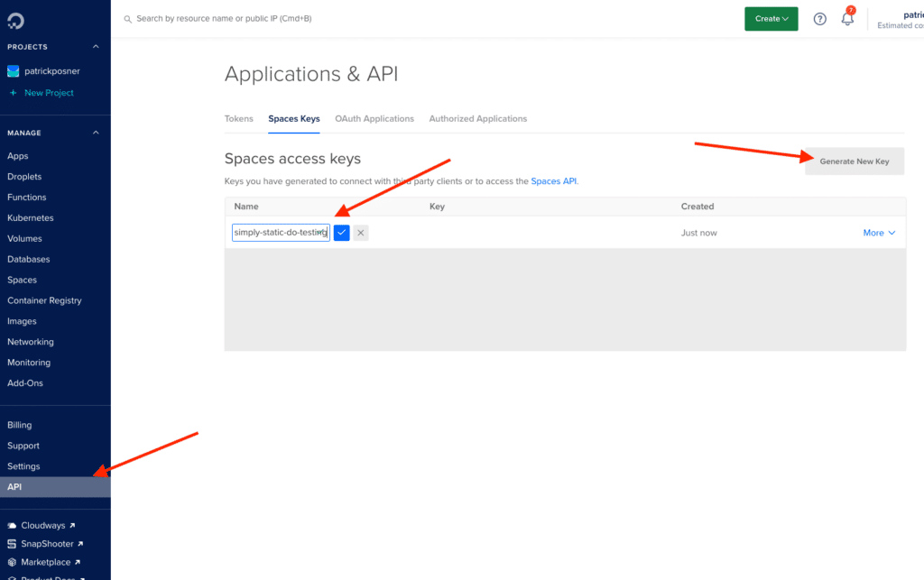Open Cloudways external link

48,525
